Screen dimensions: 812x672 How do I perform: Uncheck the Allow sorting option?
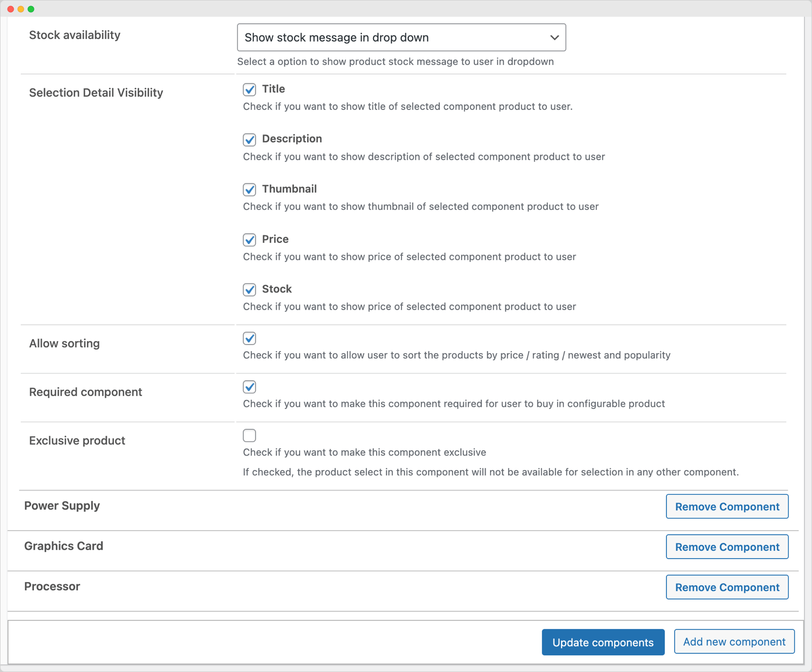pyautogui.click(x=249, y=338)
